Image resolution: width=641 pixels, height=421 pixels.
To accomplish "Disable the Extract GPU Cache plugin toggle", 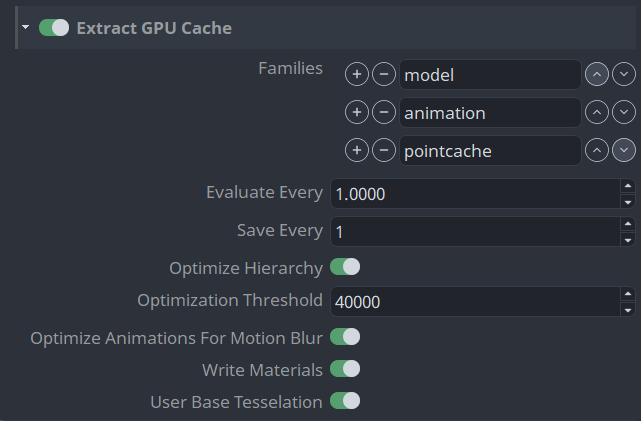I will 54,28.
